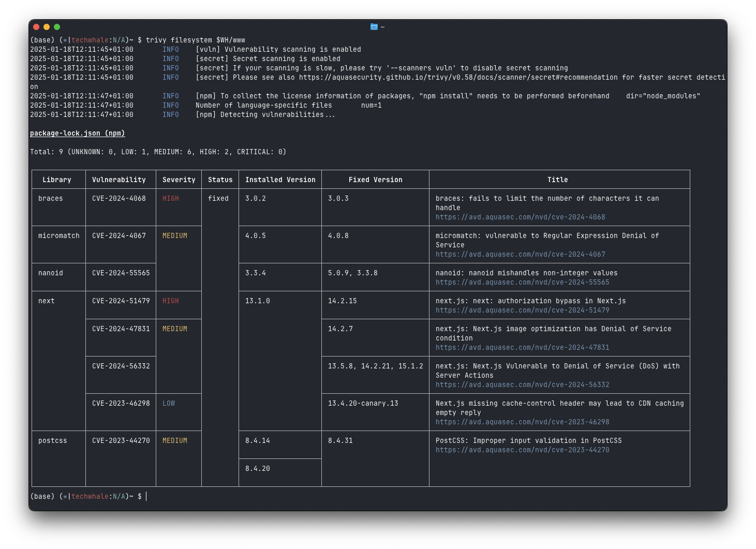Click the MEDIUM severity for CVE-2024-47831
Screen dimensions: 756x549
click(175, 329)
